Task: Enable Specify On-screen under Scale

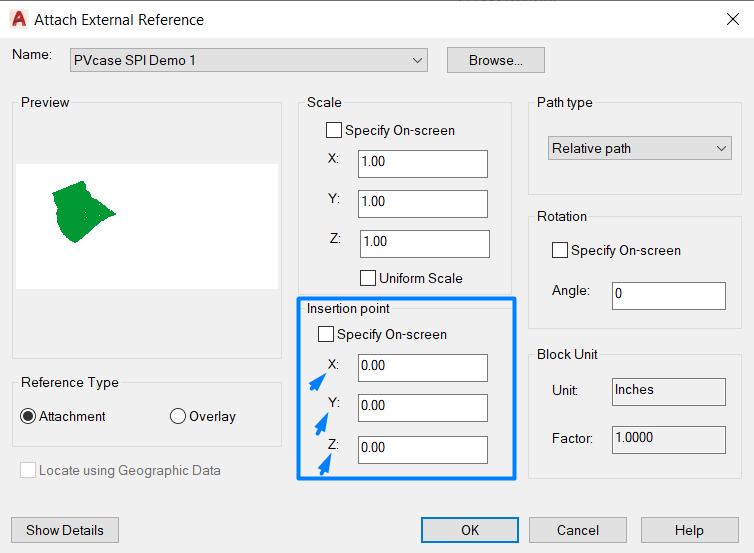Action: 334,130
